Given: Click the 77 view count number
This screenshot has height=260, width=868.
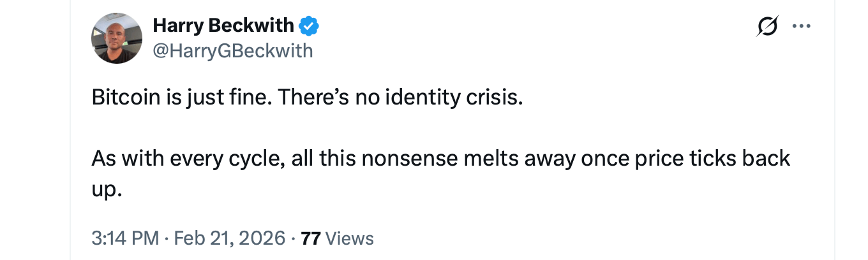Looking at the screenshot, I should point(310,238).
